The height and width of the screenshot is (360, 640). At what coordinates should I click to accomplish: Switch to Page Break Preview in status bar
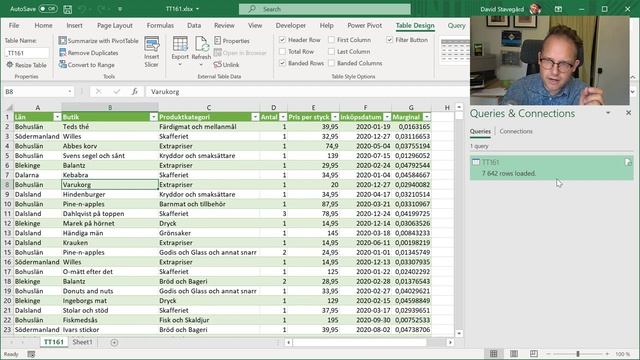(x=534, y=353)
